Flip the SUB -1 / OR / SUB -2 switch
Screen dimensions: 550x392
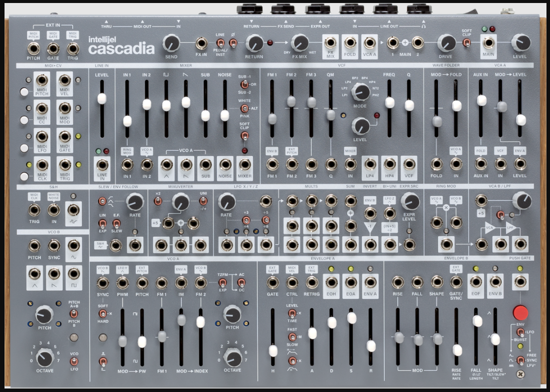(x=244, y=84)
